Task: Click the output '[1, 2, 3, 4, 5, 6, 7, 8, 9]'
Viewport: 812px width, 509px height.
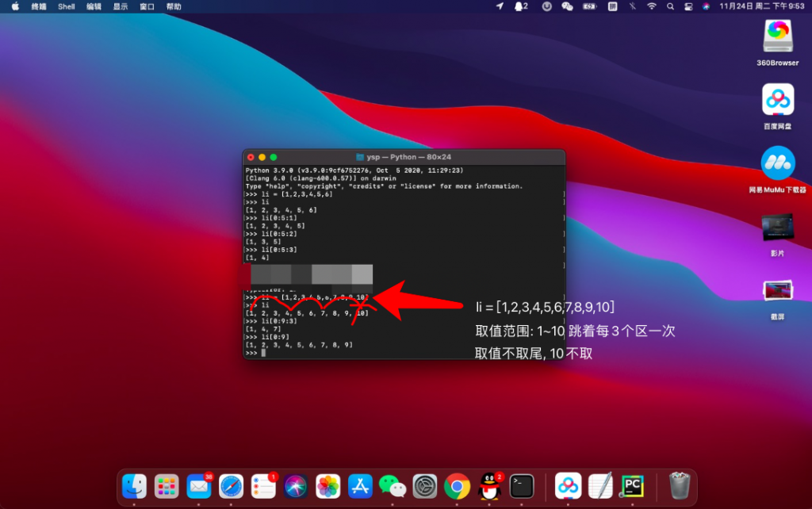Action: pyautogui.click(x=299, y=345)
